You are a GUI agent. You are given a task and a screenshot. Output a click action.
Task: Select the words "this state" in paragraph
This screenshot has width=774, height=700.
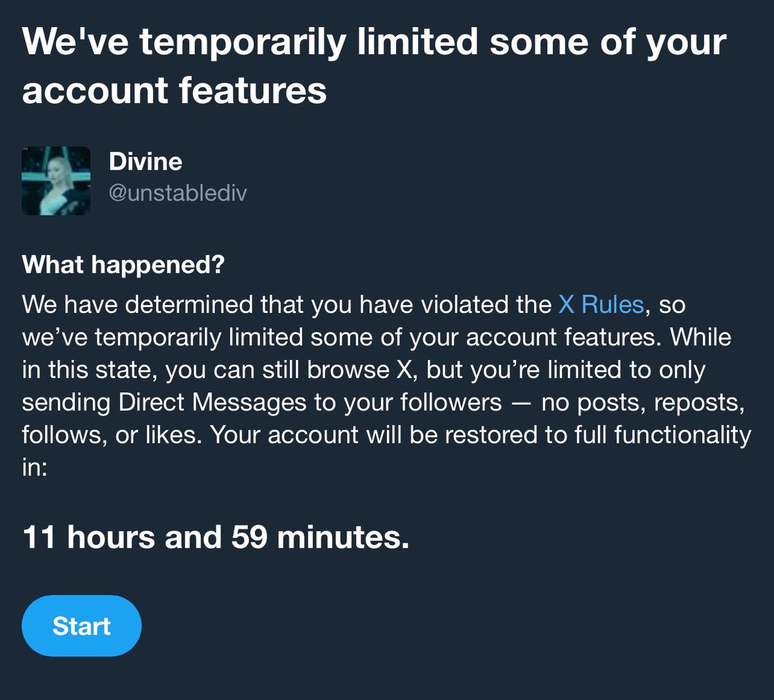pyautogui.click(x=97, y=370)
